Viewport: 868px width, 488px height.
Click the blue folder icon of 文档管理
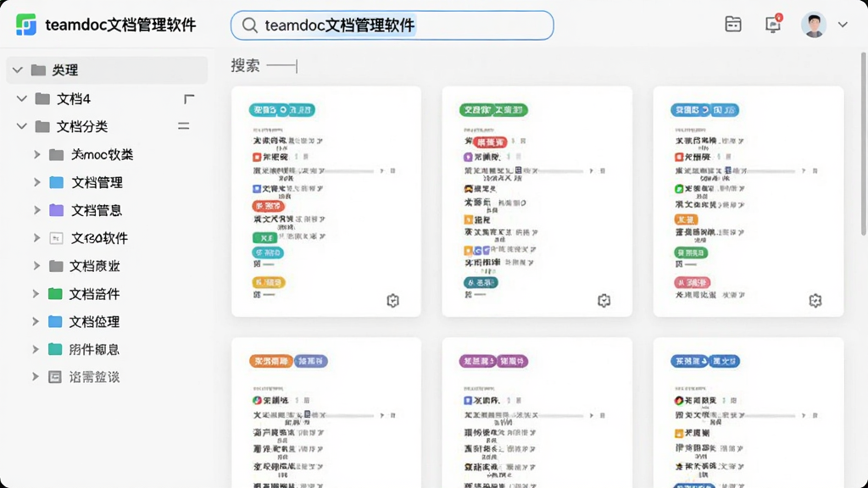(x=57, y=182)
